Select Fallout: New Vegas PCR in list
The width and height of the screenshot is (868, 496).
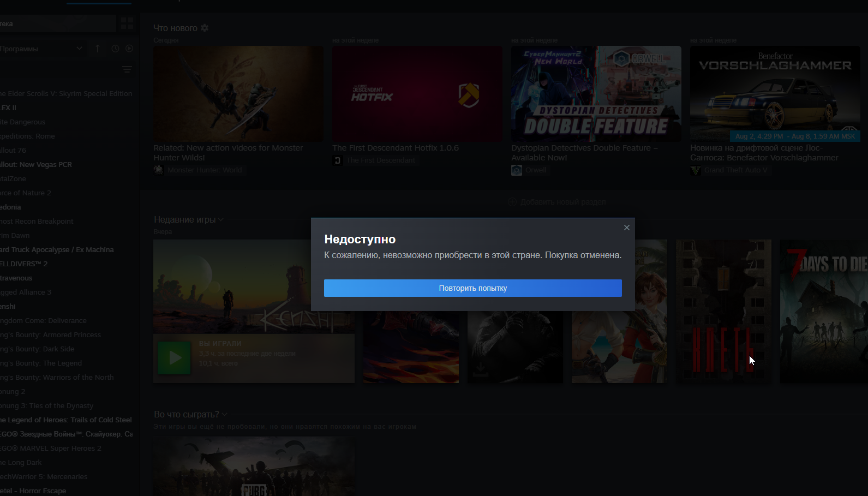(x=36, y=165)
